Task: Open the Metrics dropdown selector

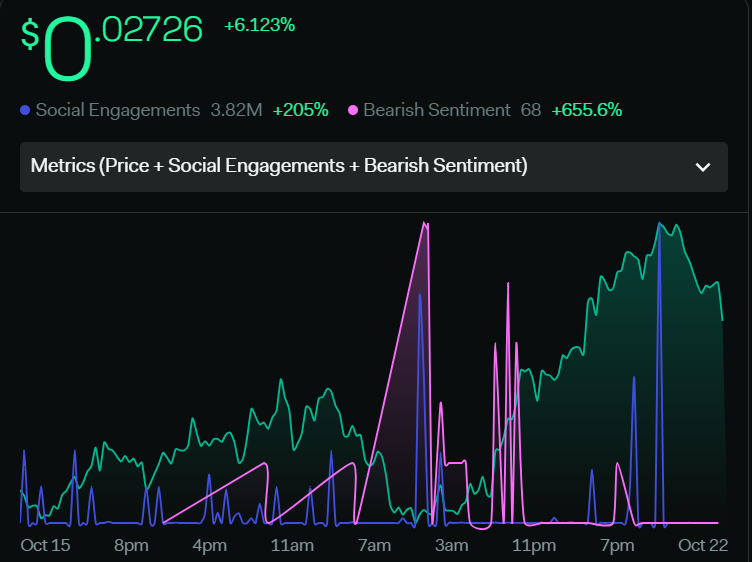Action: pos(374,167)
